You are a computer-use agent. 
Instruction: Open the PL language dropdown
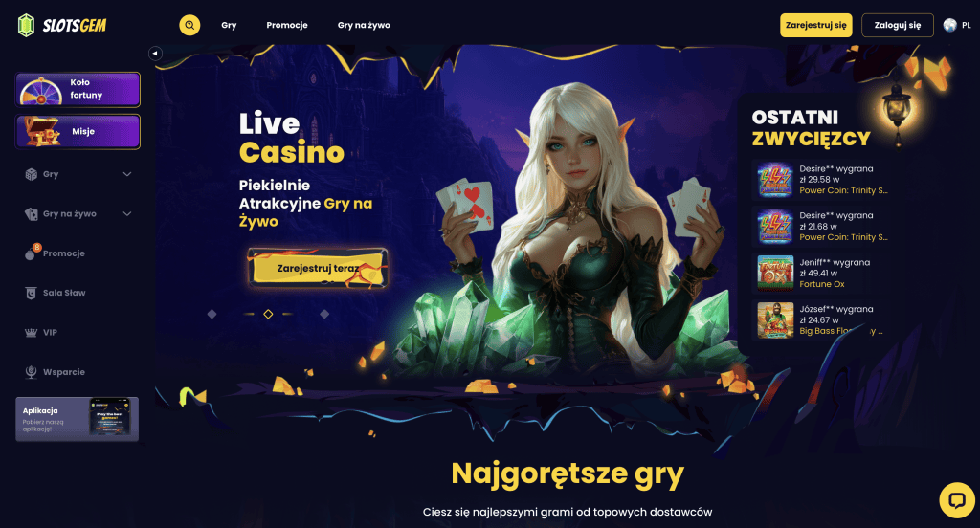coord(967,25)
